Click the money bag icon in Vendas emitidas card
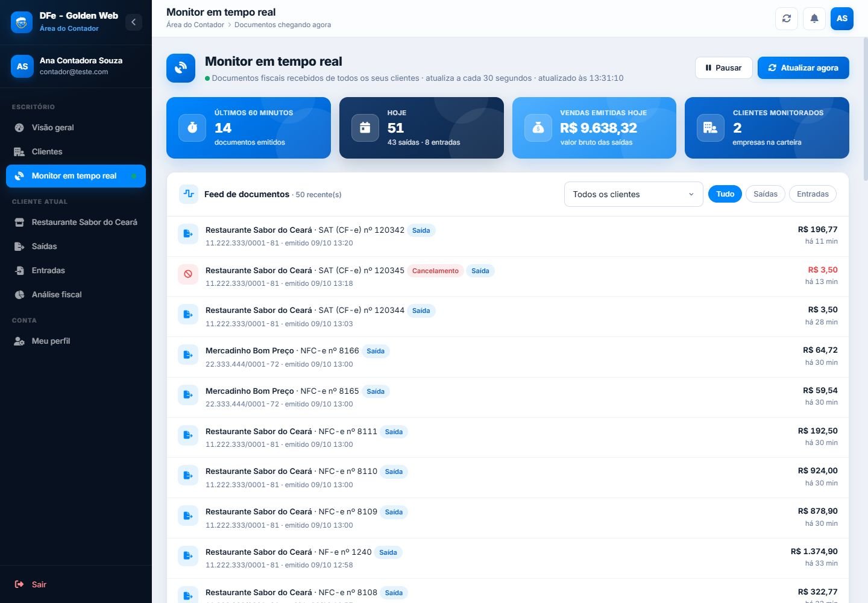868x603 pixels. coord(538,128)
